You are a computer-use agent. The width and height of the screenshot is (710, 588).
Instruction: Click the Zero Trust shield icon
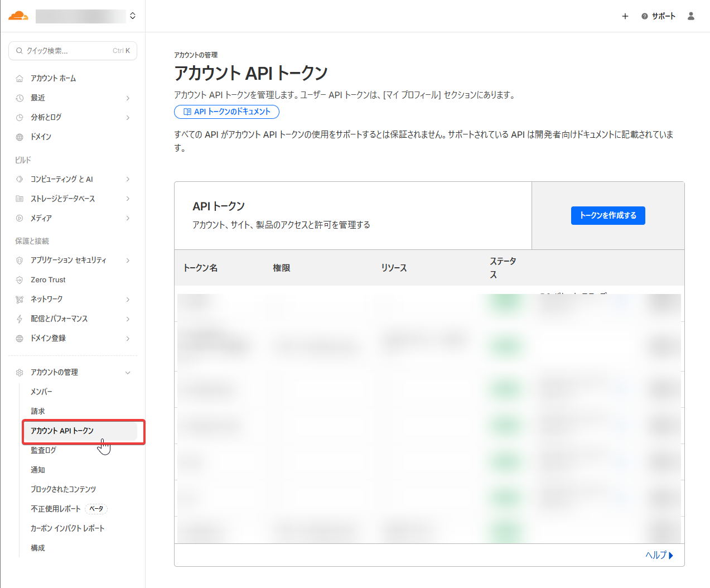(20, 280)
